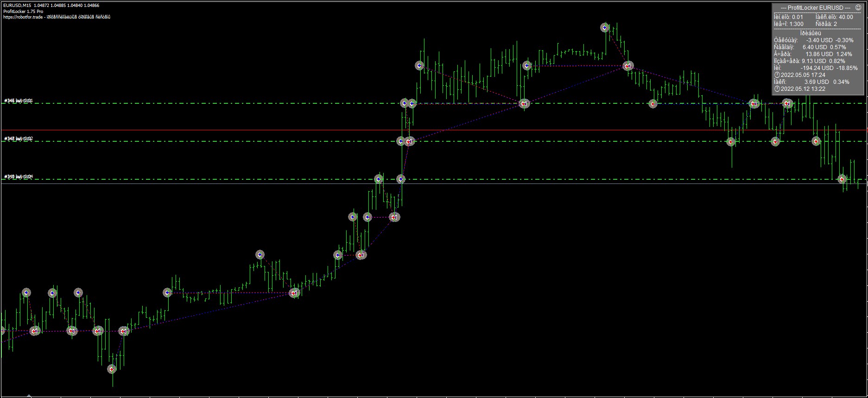Click the 2022.05.05 17:24 timestamp
Image resolution: width=868 pixels, height=398 pixels.
[x=803, y=75]
